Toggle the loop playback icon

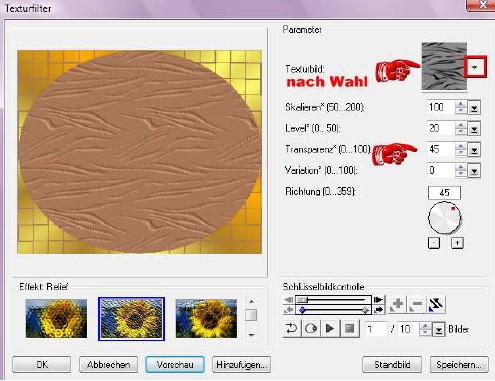point(292,329)
